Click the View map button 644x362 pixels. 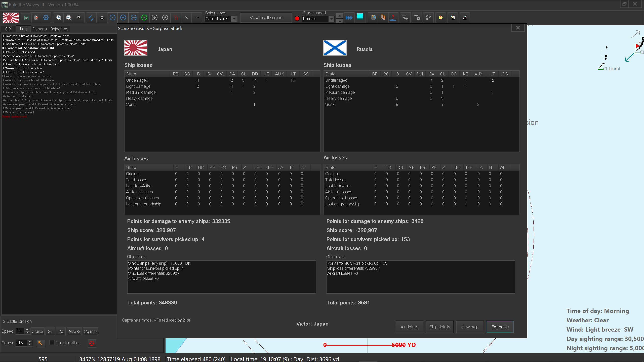pos(470,327)
